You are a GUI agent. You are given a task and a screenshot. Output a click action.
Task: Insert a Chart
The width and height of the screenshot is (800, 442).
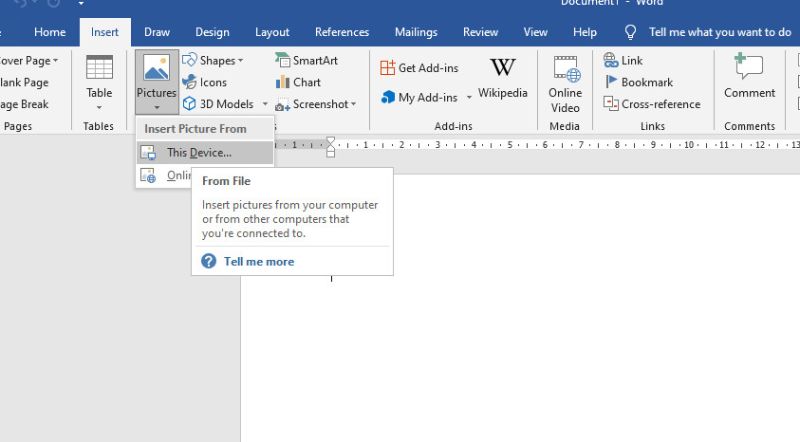[298, 82]
